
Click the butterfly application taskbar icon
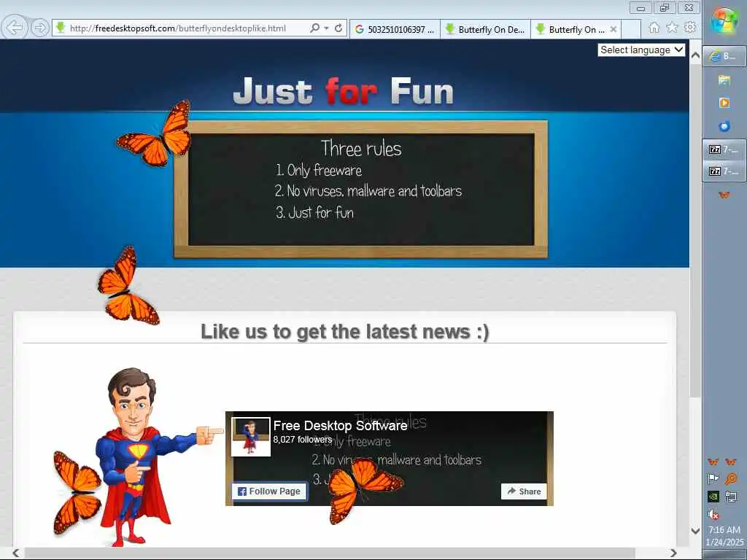724,194
